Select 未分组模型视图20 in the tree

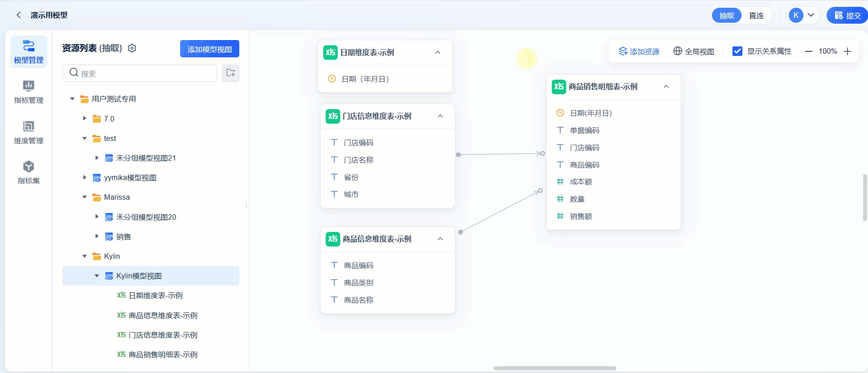point(146,217)
